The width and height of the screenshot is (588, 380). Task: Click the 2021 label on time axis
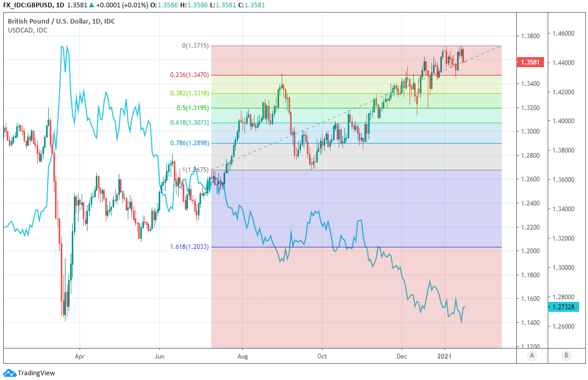pos(445,355)
